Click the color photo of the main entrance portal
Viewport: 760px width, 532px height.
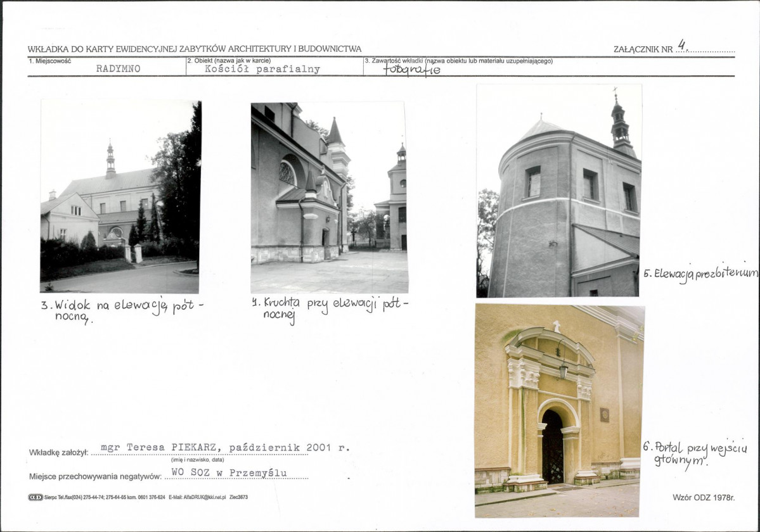tap(559, 411)
